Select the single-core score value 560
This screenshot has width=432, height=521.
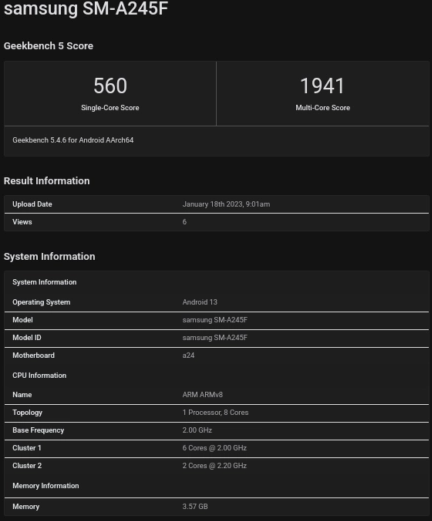(110, 86)
